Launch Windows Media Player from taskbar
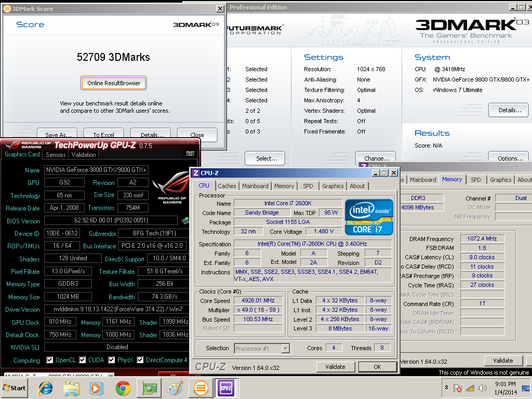The width and height of the screenshot is (532, 399). 97,388
